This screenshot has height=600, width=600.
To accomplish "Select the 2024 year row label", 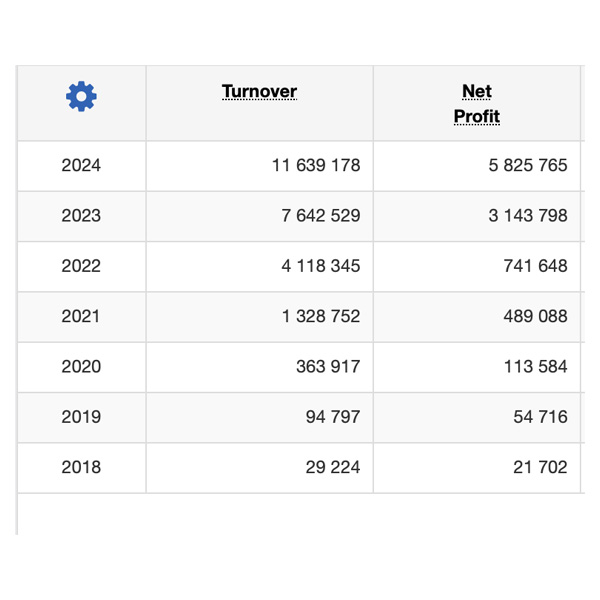I will [81, 165].
